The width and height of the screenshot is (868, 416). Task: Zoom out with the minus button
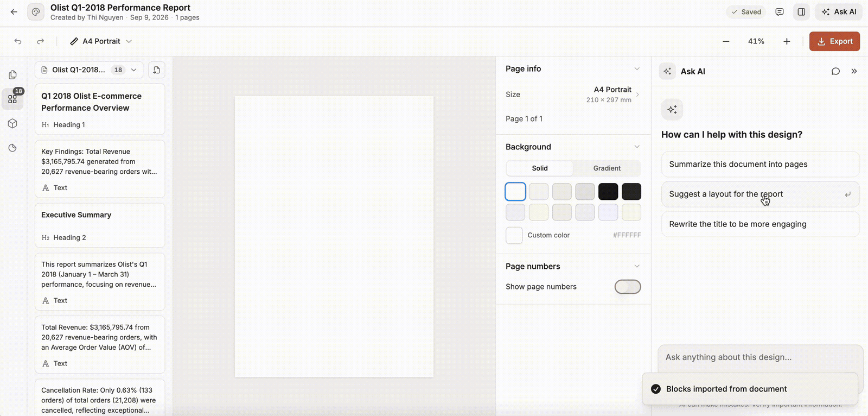[726, 41]
